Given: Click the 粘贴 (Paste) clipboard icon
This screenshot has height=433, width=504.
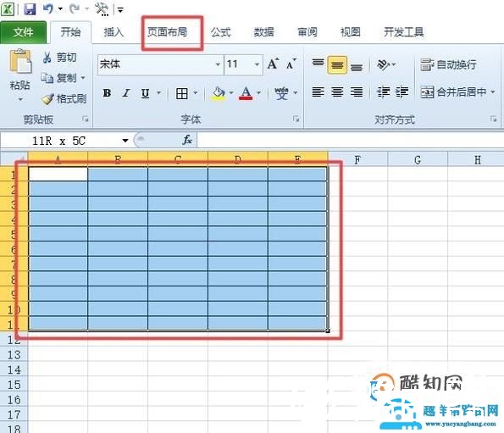Looking at the screenshot, I should tap(20, 61).
